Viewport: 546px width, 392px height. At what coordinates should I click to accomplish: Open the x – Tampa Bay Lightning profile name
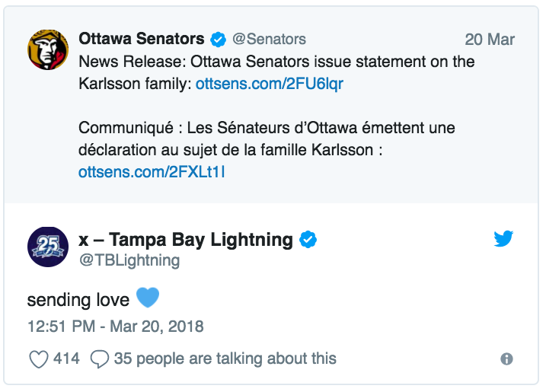[186, 240]
